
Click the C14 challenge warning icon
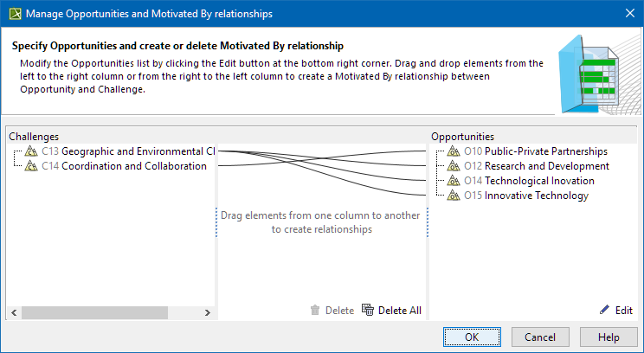click(x=31, y=166)
